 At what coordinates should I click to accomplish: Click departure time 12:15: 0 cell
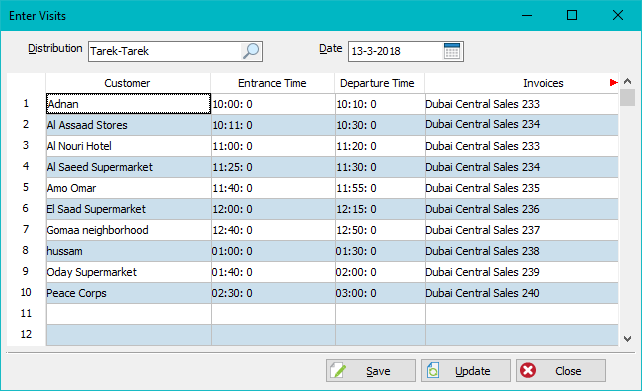click(x=380, y=209)
